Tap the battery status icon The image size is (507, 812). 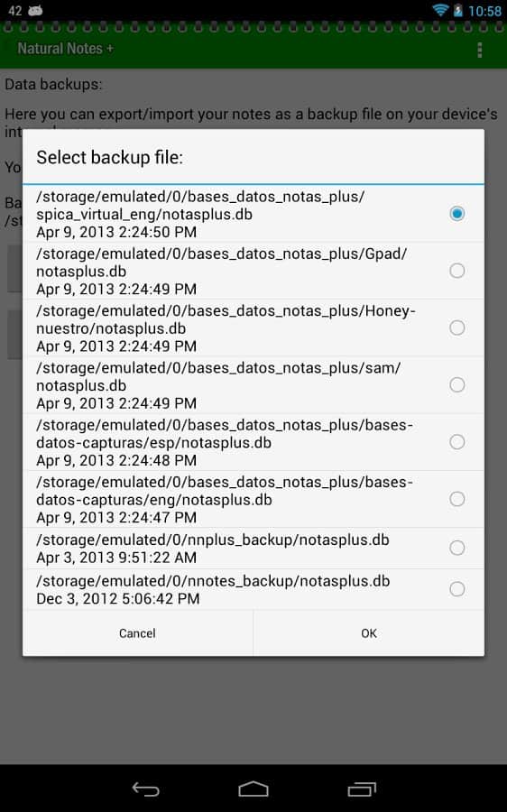point(457,10)
